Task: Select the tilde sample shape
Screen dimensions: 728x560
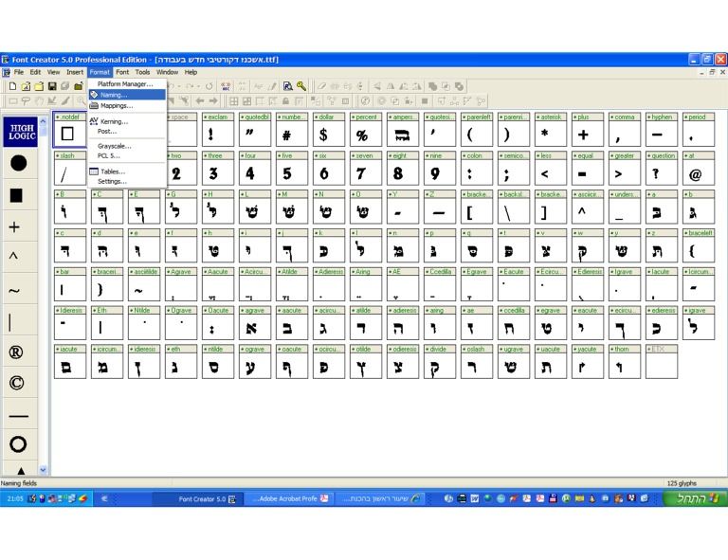Action: pos(14,291)
